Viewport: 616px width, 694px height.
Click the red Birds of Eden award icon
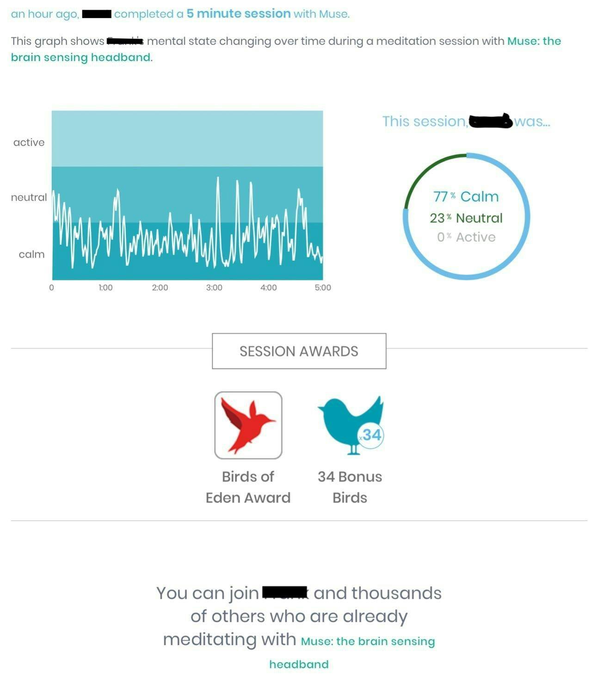(248, 425)
